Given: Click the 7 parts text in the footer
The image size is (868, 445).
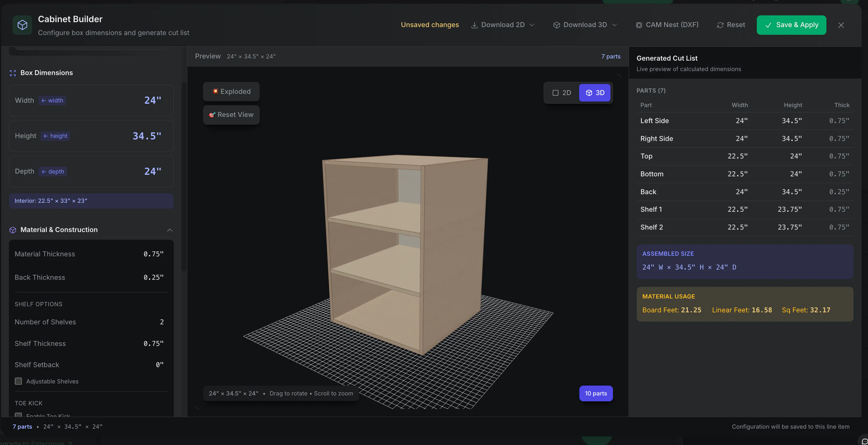Looking at the screenshot, I should coord(22,427).
